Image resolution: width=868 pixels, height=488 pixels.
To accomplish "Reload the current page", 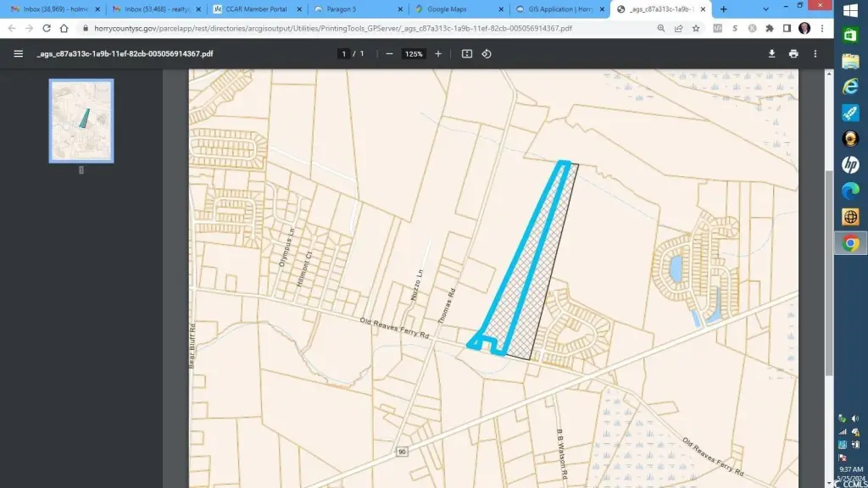I will tap(47, 28).
